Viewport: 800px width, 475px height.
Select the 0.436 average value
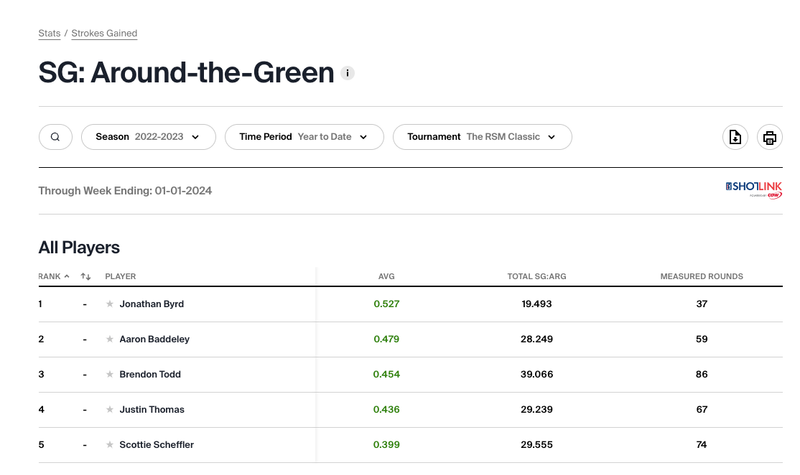[x=386, y=410]
